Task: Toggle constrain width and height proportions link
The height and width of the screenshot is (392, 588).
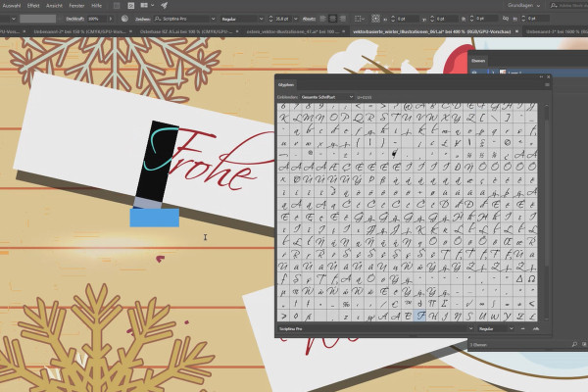Action: click(506, 19)
